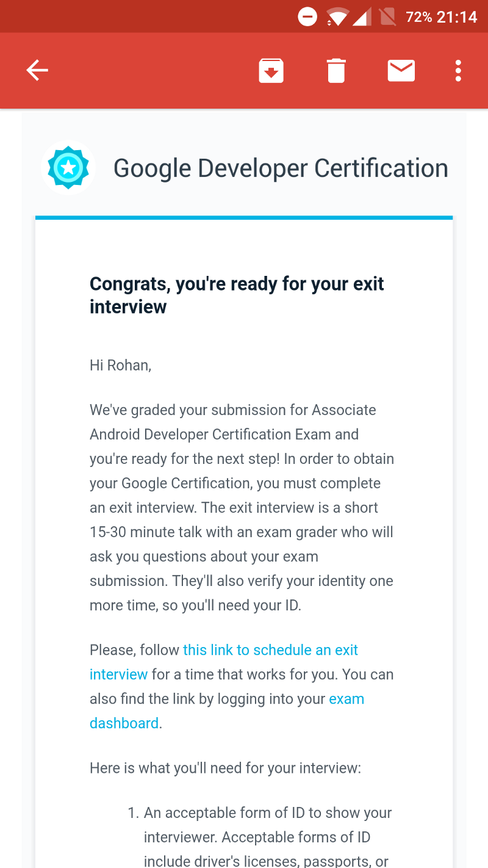This screenshot has height=868, width=488.
Task: Tap the 72% battery indicator
Action: click(x=419, y=16)
